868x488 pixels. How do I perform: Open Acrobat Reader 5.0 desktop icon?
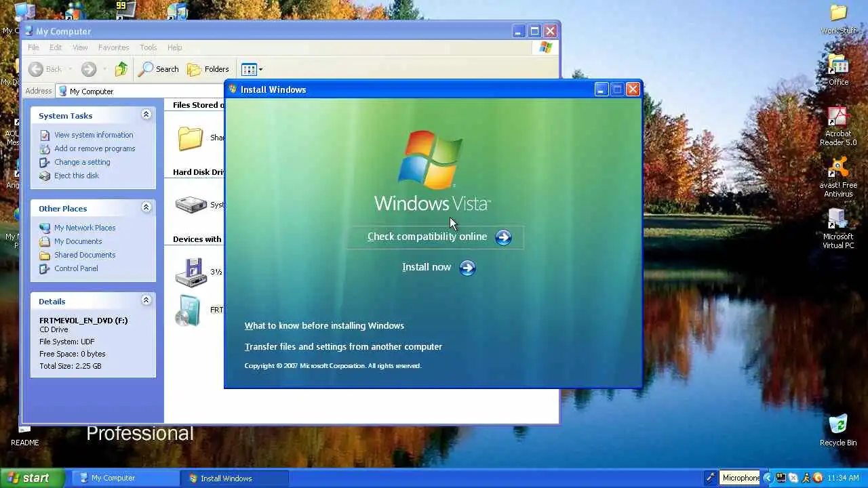point(838,126)
